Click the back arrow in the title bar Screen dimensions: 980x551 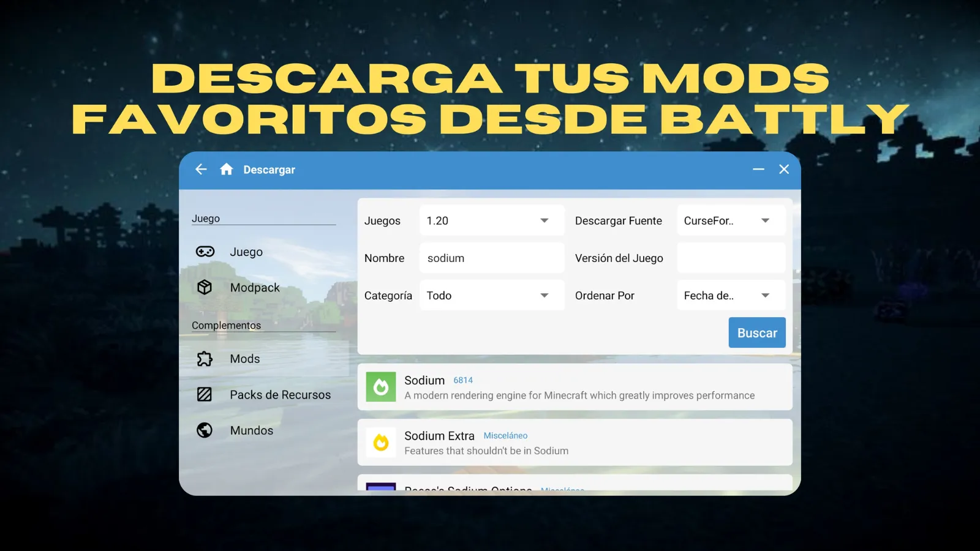201,170
